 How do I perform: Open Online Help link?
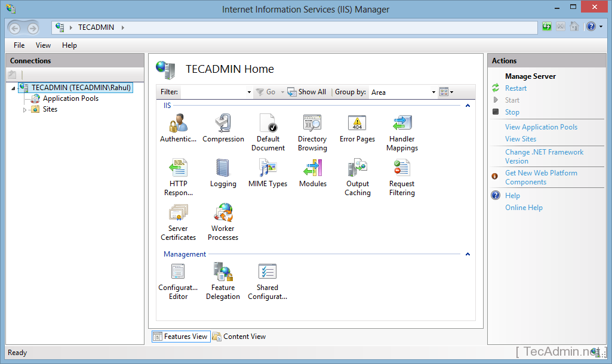tap(524, 208)
